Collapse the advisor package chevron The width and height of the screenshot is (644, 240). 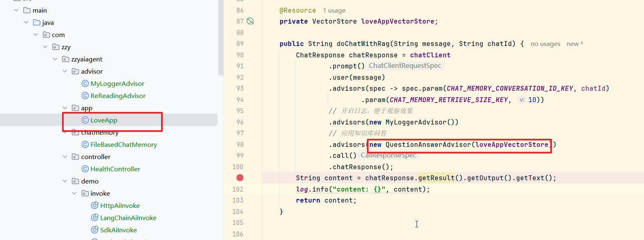click(x=65, y=71)
